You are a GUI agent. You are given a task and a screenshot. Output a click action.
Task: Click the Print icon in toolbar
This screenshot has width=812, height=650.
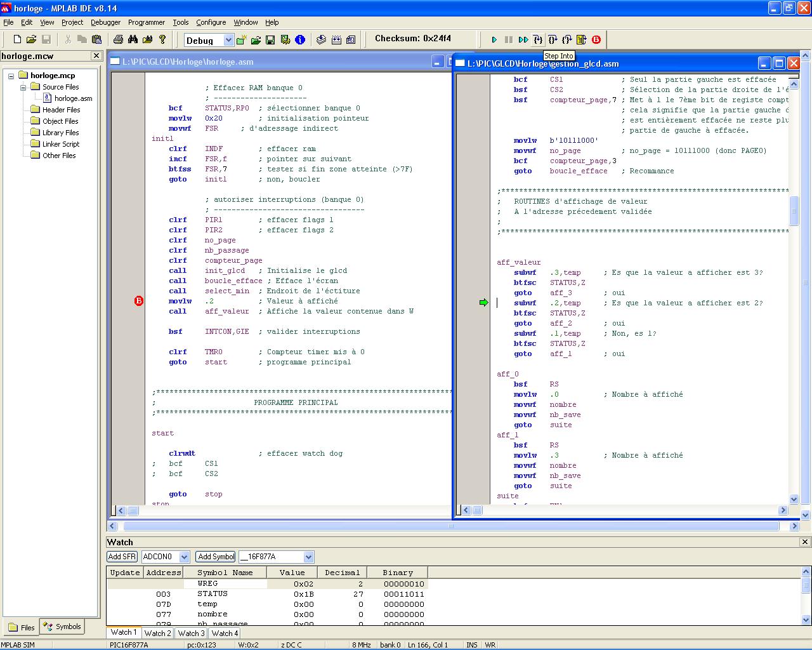(x=118, y=40)
